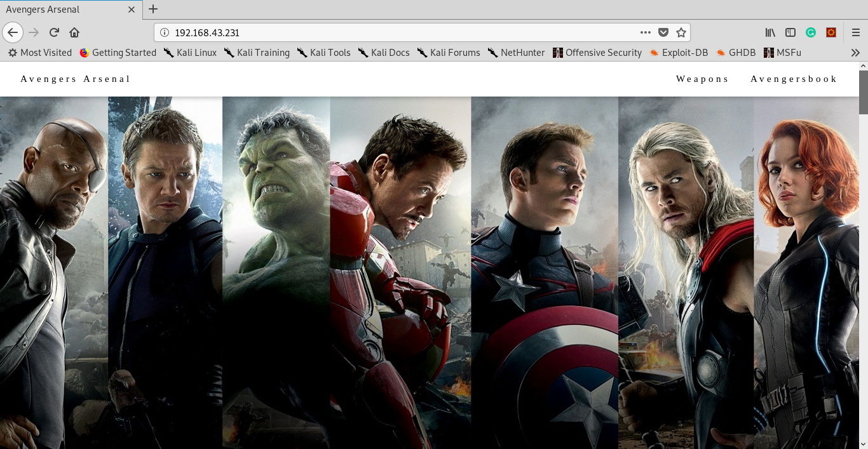This screenshot has width=868, height=449.
Task: Open the GHDB bookmark
Action: (736, 53)
